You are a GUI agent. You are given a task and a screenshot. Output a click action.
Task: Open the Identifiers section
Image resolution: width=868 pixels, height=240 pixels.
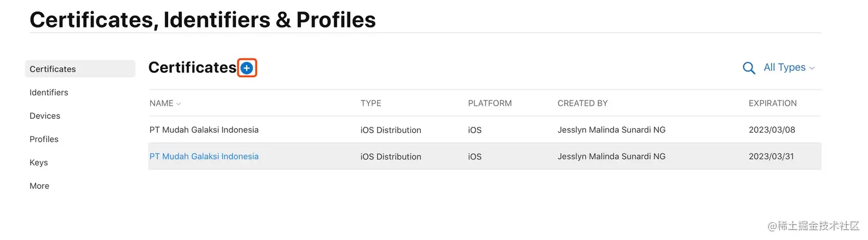coord(49,92)
